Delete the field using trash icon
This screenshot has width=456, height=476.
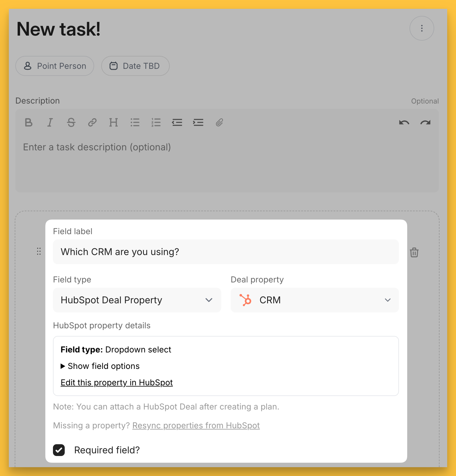tap(414, 252)
